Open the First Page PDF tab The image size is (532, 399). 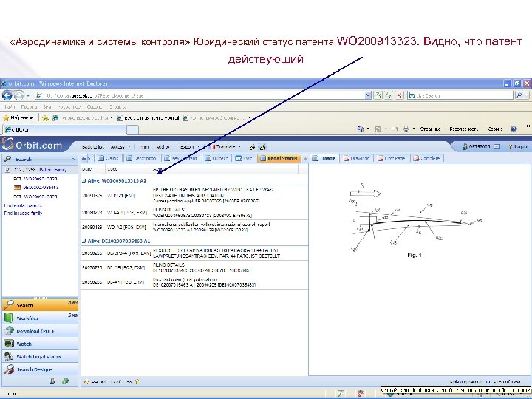392,158
